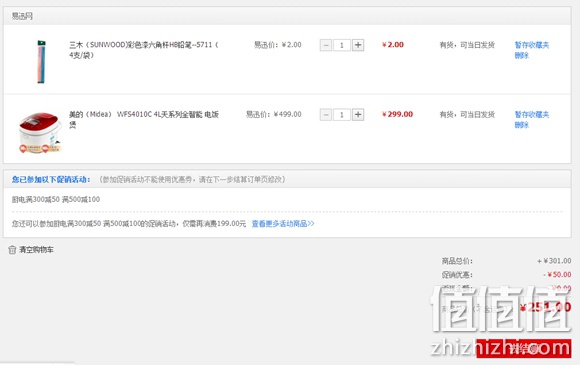Select 商品总价 ¥301.00 value
Screen dimensions: 580x365
click(x=554, y=261)
